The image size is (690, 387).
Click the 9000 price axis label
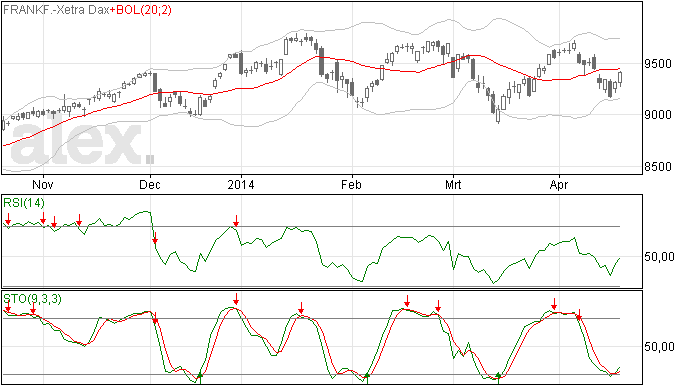(658, 115)
